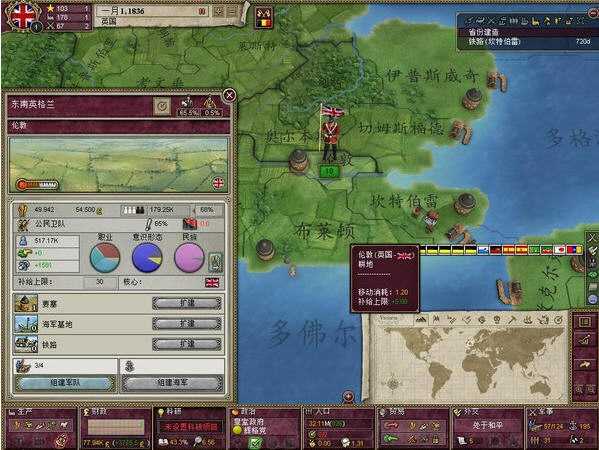Click the red supply bar on the province picture

coord(37,185)
